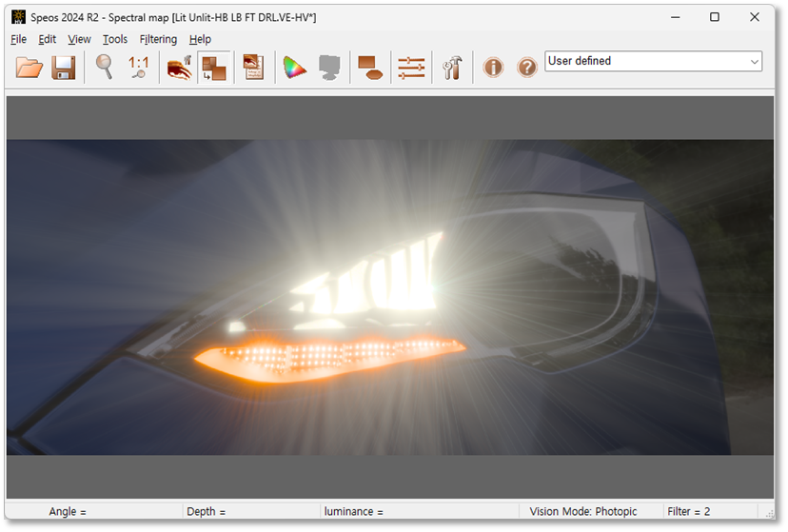Maximize the Speos window

coord(714,17)
